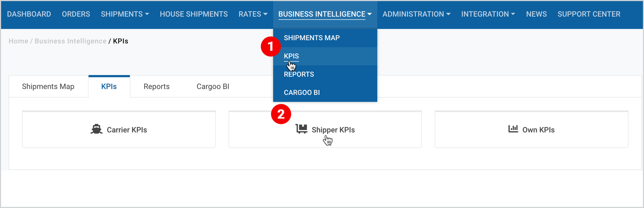
Task: Open the Support Center page
Action: coord(589,14)
